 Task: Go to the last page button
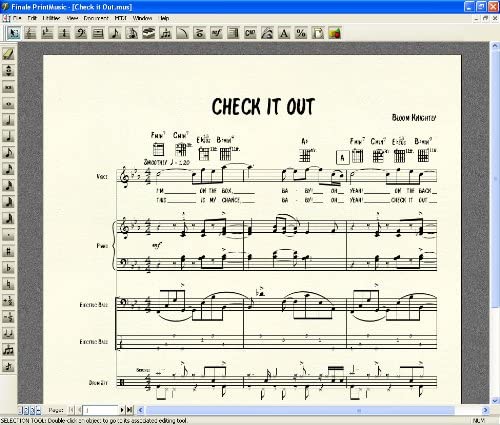pos(130,410)
